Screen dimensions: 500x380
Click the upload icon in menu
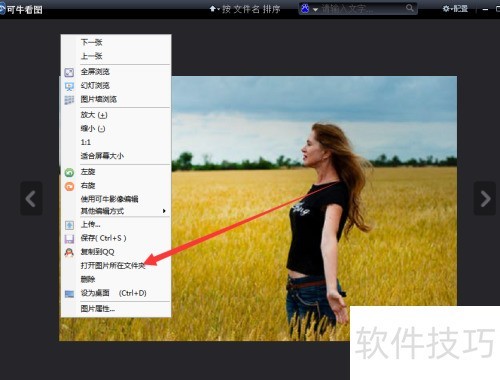point(69,225)
